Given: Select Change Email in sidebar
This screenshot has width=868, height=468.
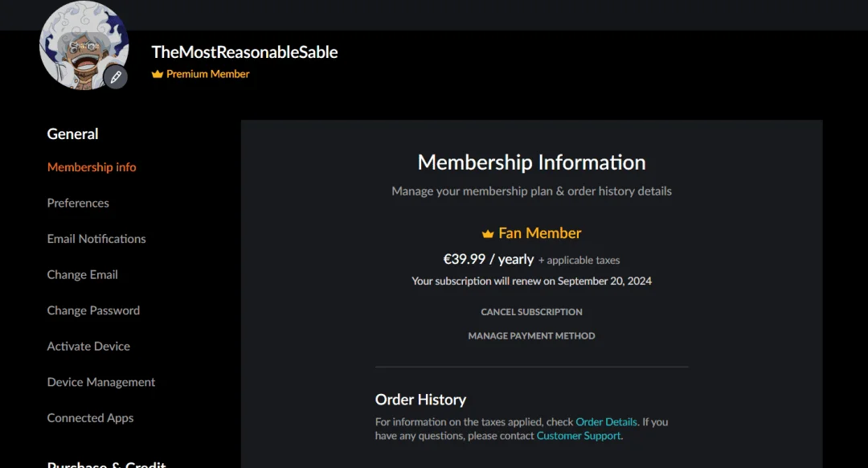Looking at the screenshot, I should [83, 275].
